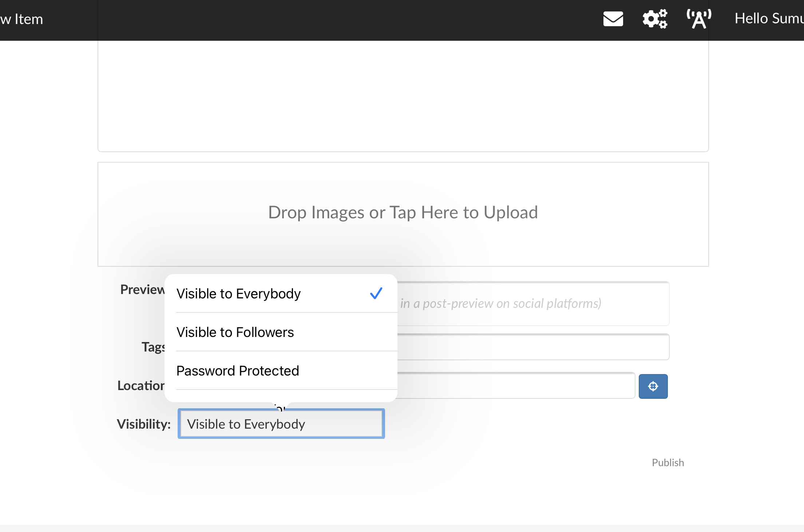This screenshot has height=532, width=804.
Task: Click the broadcast antenna icon
Action: 698,19
